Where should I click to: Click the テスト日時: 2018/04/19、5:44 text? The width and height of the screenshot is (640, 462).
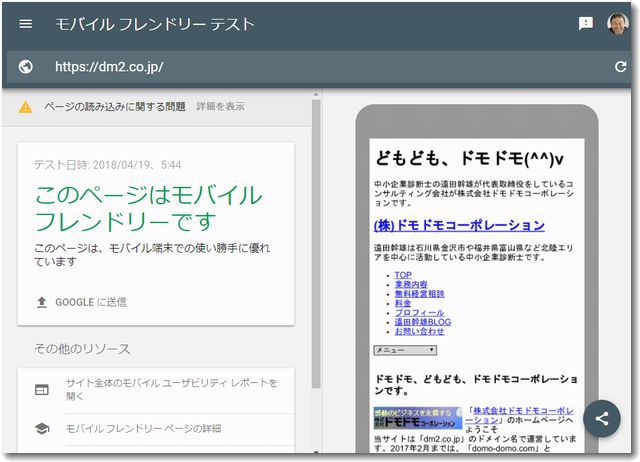pos(107,165)
